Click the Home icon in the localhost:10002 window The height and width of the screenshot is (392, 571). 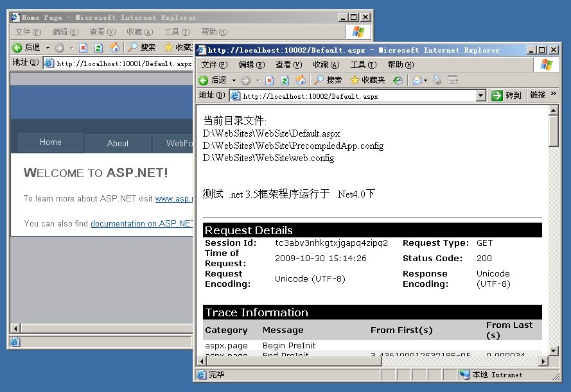[x=301, y=80]
